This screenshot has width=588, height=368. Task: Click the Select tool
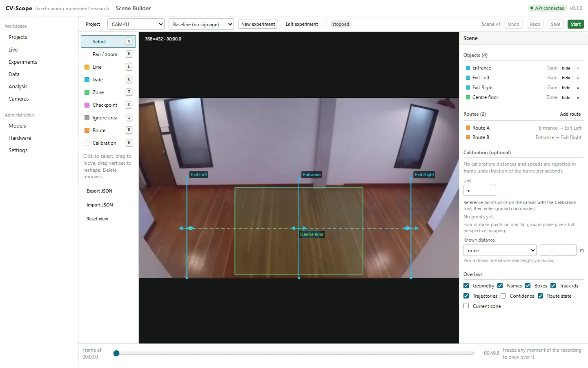[108, 42]
